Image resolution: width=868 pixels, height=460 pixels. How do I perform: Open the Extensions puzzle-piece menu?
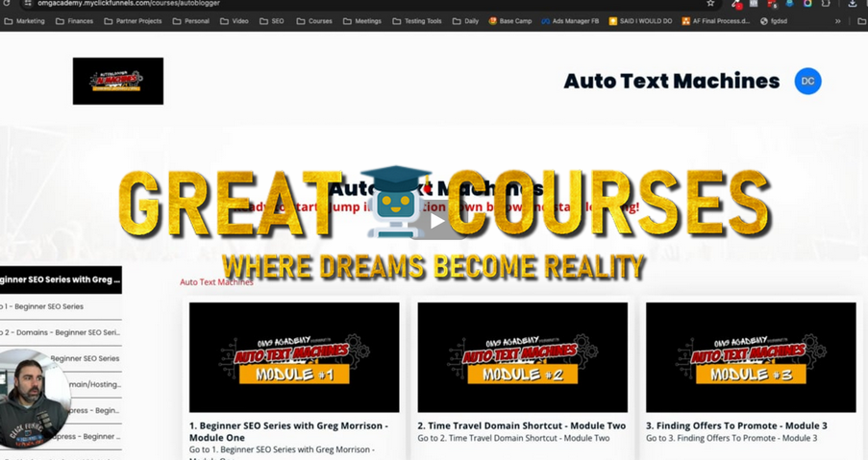pyautogui.click(x=826, y=3)
